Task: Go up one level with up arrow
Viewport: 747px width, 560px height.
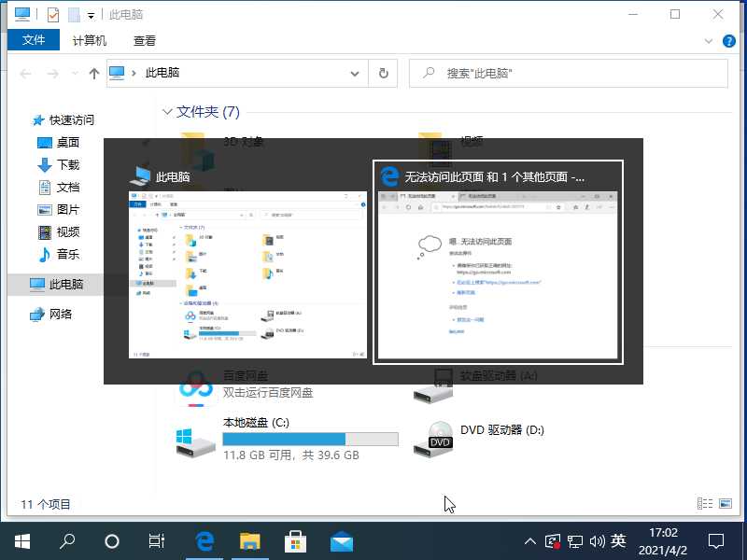Action: [x=93, y=73]
